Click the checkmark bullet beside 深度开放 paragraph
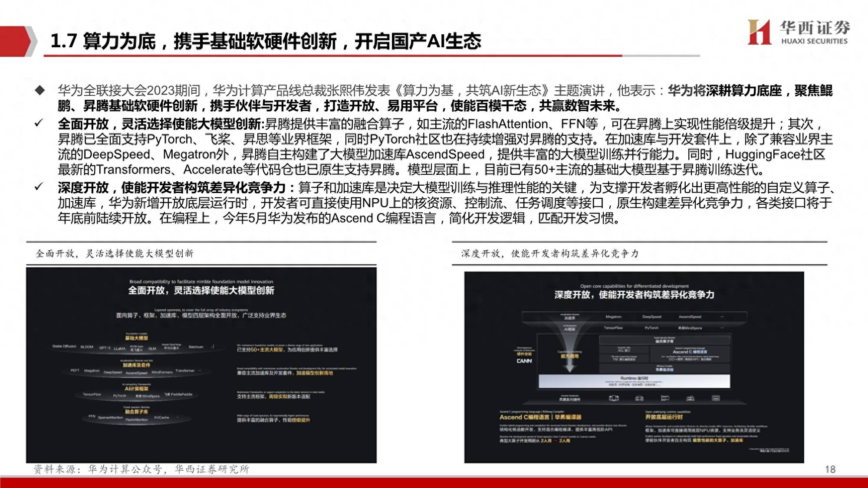Viewport: 868px width, 488px height. coord(39,187)
